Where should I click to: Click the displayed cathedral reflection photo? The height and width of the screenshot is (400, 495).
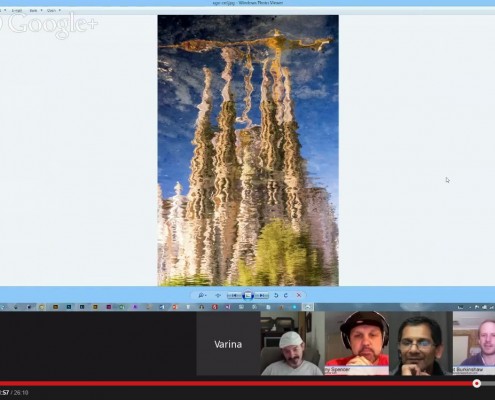click(x=248, y=150)
